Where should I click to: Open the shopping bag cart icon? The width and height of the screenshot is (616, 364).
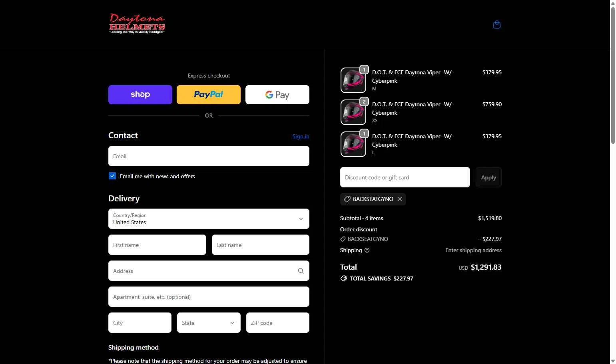497,25
